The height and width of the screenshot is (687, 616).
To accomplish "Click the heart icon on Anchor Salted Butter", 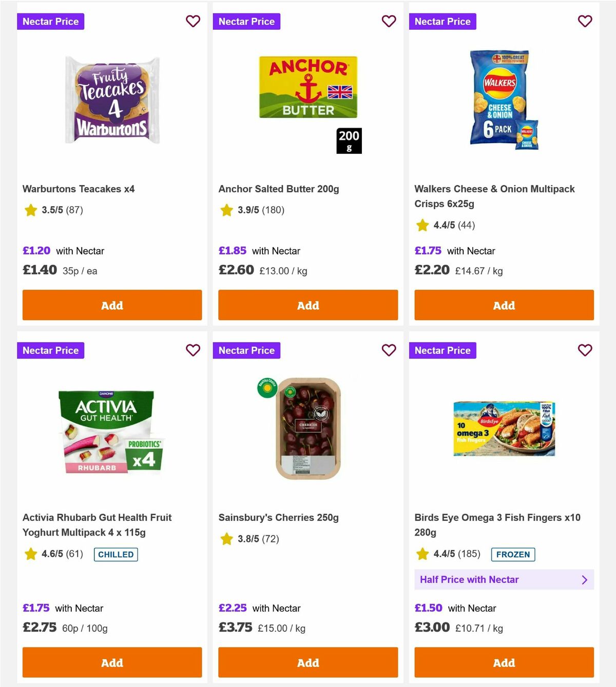I will click(389, 22).
